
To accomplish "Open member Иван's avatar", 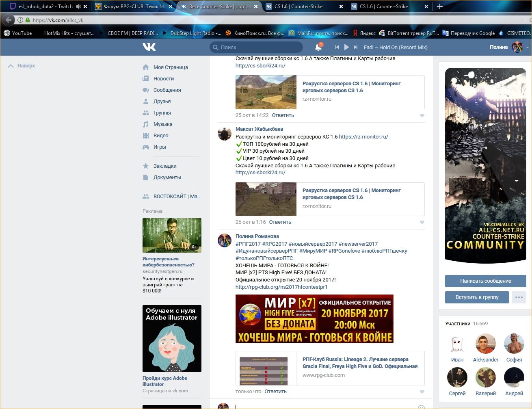I will [x=457, y=344].
